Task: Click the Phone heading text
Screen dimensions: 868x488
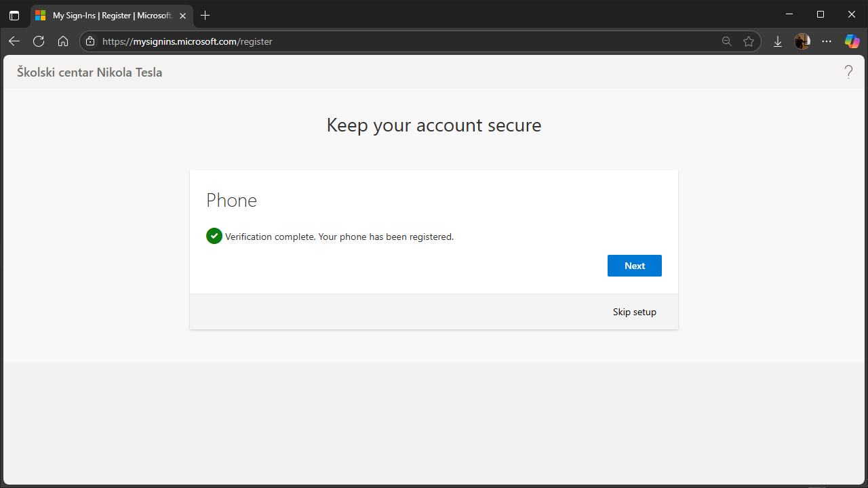Action: (232, 200)
